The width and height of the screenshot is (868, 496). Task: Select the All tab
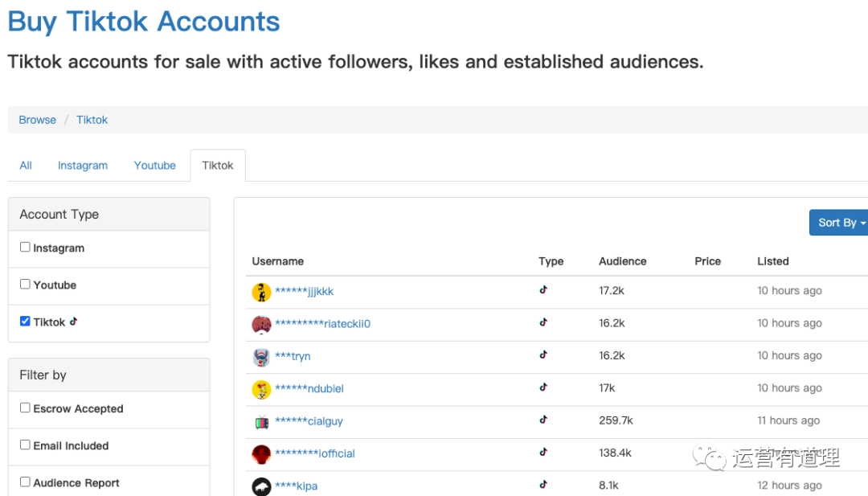pos(26,166)
